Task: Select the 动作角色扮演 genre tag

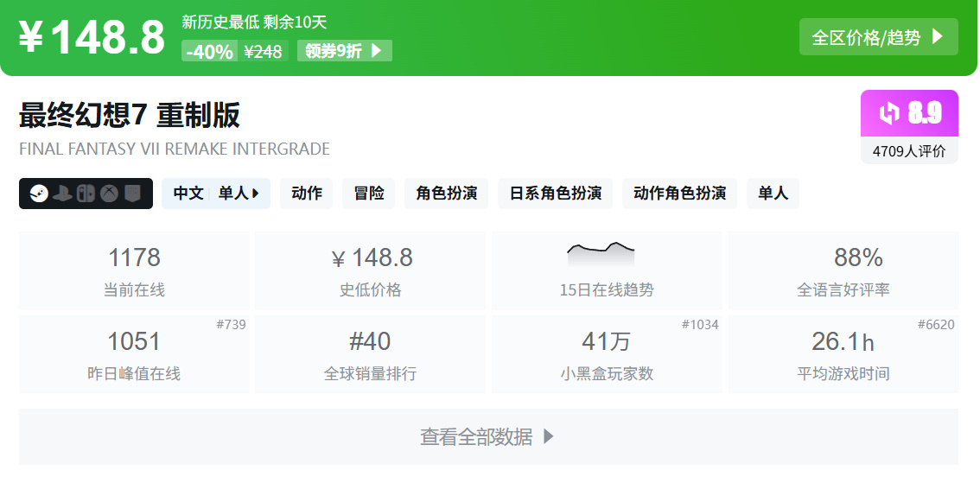Action: click(x=679, y=194)
